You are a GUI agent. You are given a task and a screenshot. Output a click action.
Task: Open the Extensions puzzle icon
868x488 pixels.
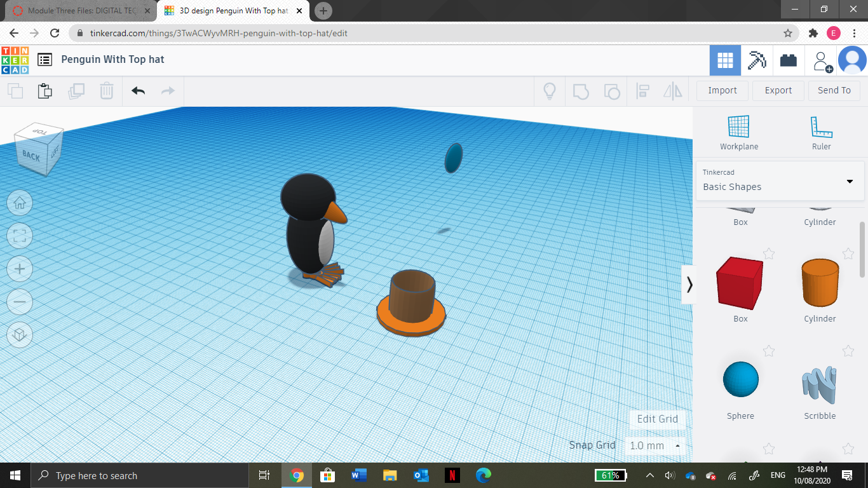pos(813,33)
